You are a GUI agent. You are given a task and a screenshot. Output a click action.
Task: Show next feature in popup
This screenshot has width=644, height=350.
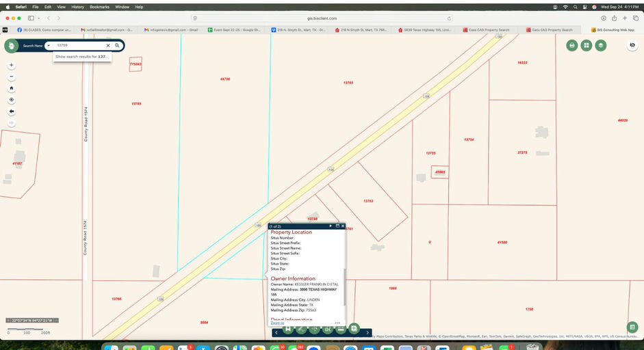click(x=331, y=226)
